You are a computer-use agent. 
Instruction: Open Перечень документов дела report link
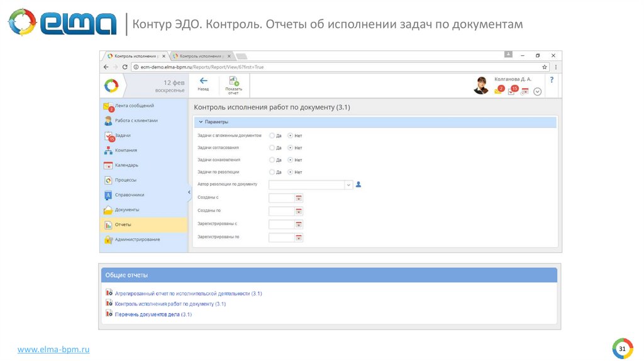click(153, 314)
